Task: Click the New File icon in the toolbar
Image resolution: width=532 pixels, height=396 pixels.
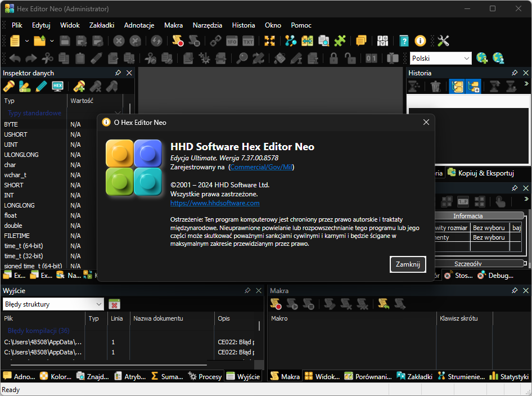Action: 15,40
